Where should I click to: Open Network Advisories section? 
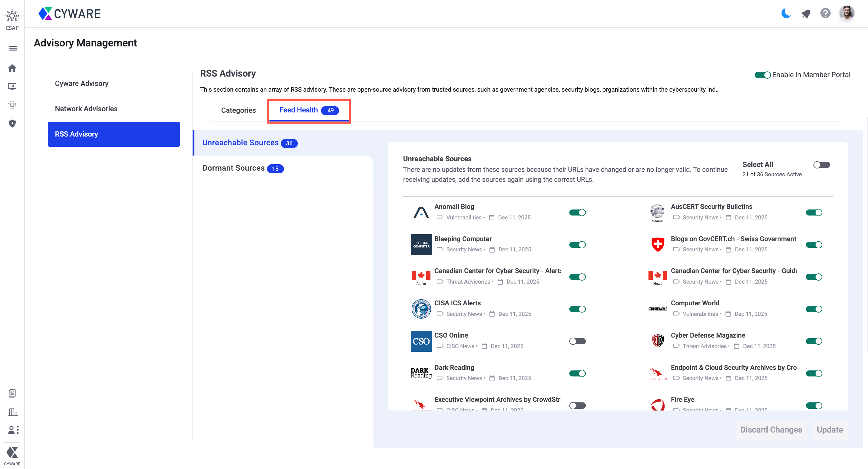86,109
